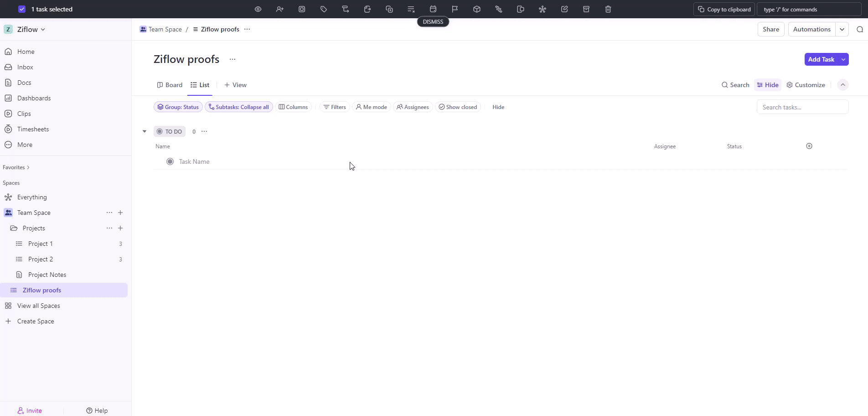Toggle Me mode filter
This screenshot has width=868, height=416.
(371, 107)
